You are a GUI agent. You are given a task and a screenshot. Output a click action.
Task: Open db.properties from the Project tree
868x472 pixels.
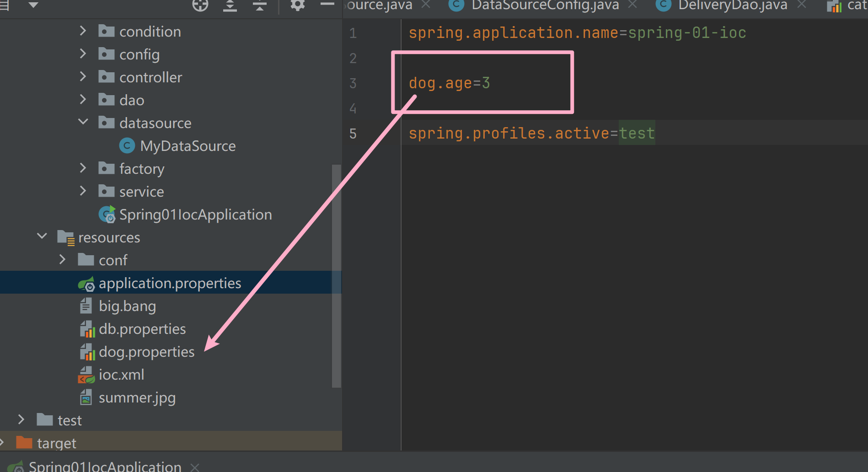(142, 328)
